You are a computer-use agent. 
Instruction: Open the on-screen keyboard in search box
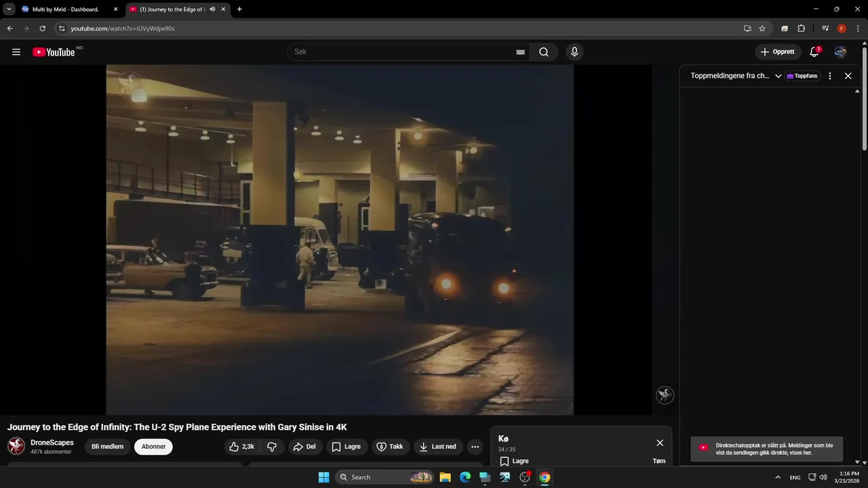[x=520, y=52]
